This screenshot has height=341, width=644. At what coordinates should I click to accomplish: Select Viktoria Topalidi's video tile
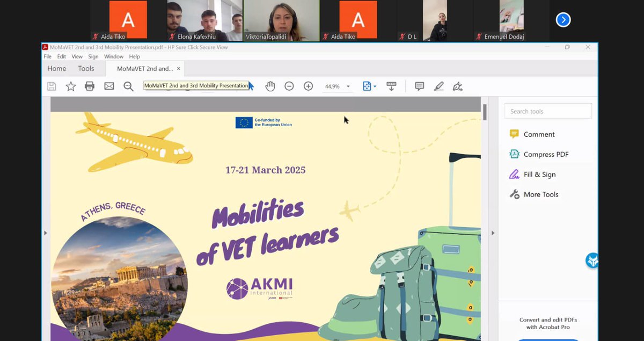click(x=281, y=20)
